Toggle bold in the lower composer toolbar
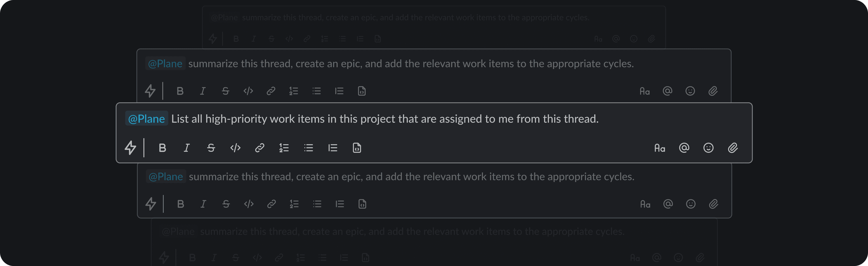The width and height of the screenshot is (868, 266). (181, 204)
